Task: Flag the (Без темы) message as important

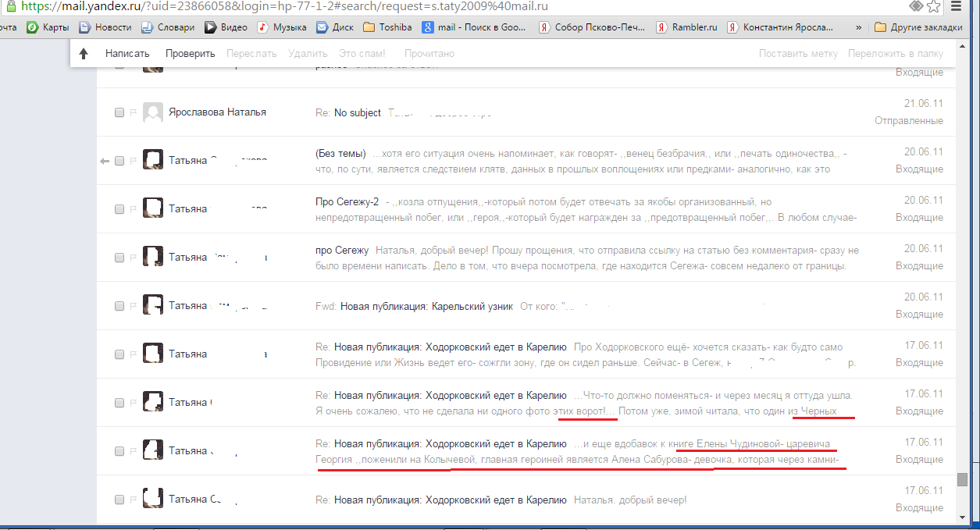Action: coord(133,161)
